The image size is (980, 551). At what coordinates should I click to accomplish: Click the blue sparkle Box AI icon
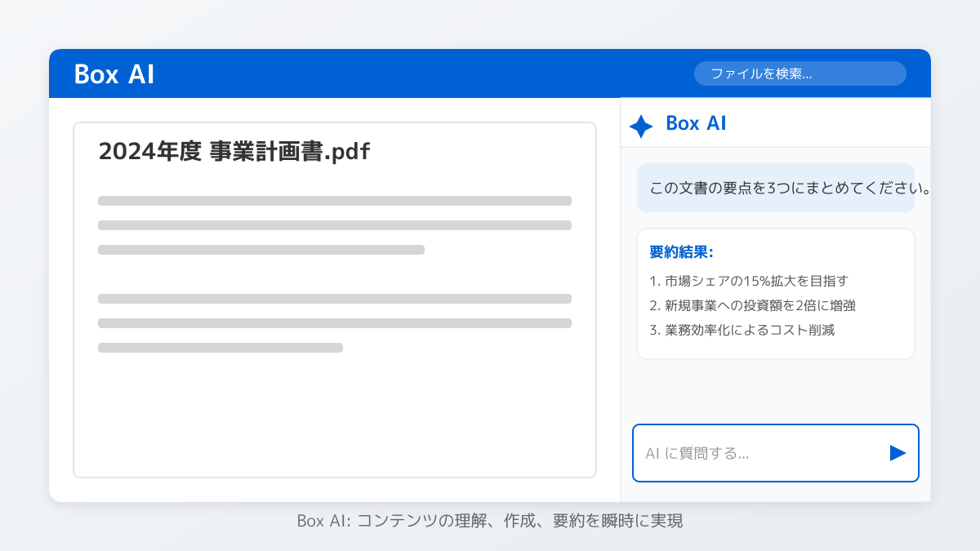[x=641, y=126]
